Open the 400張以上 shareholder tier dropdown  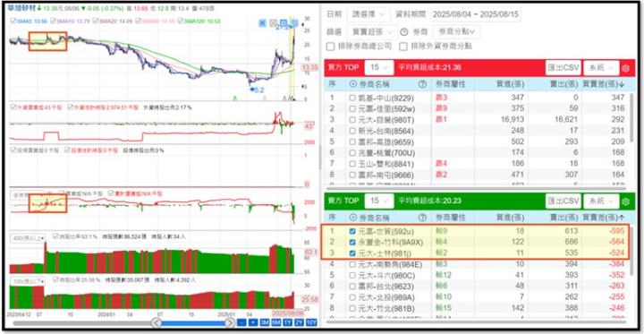pyautogui.click(x=28, y=238)
